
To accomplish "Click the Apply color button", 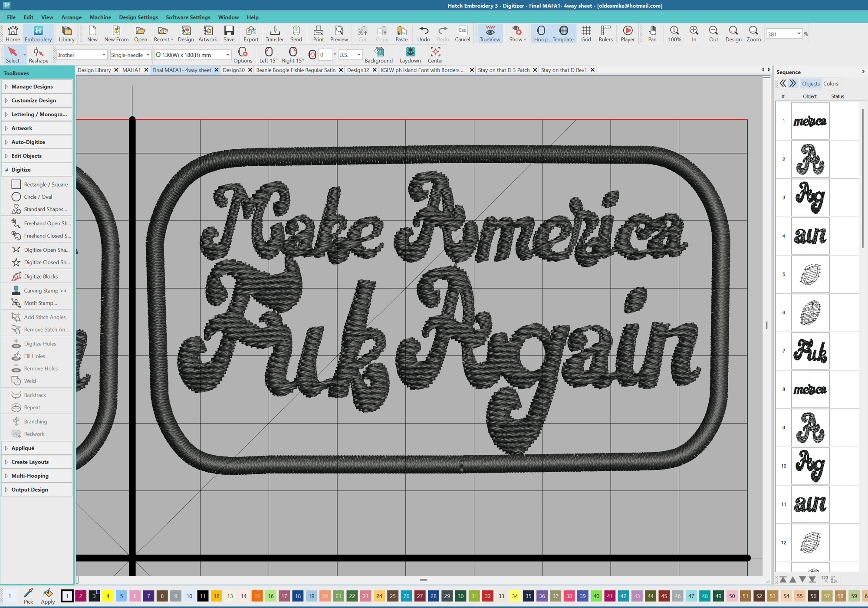I will coord(48,596).
